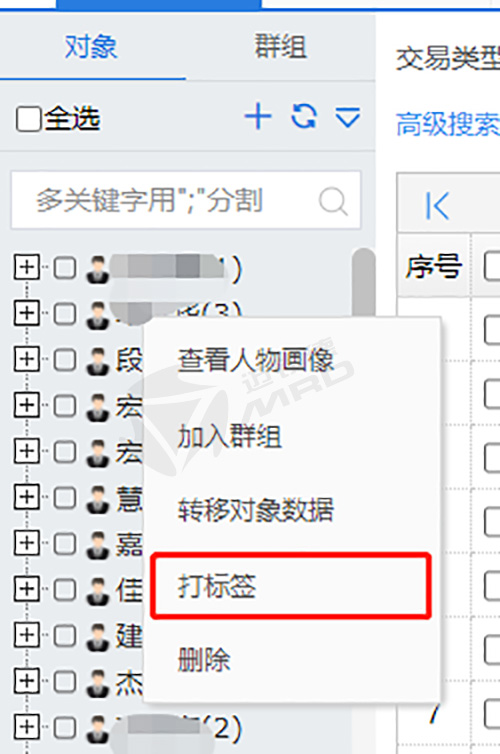Open the downward triangle menu icon
The image size is (500, 754).
pyautogui.click(x=347, y=117)
